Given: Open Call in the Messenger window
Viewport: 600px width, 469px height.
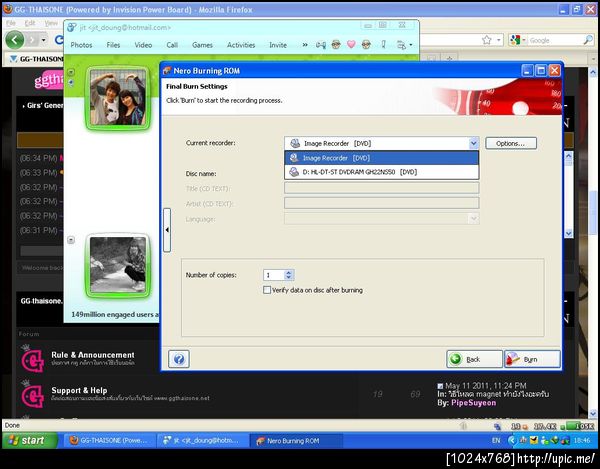Looking at the screenshot, I should [x=172, y=45].
